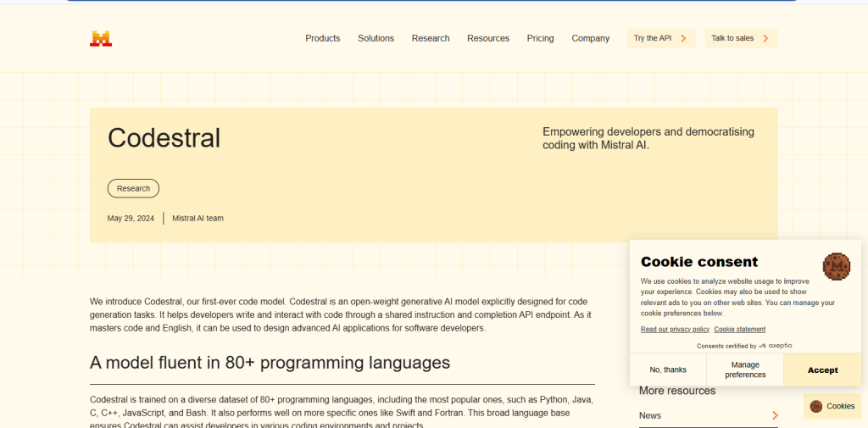Open the News link under More resources
This screenshot has width=868, height=428.
point(650,415)
